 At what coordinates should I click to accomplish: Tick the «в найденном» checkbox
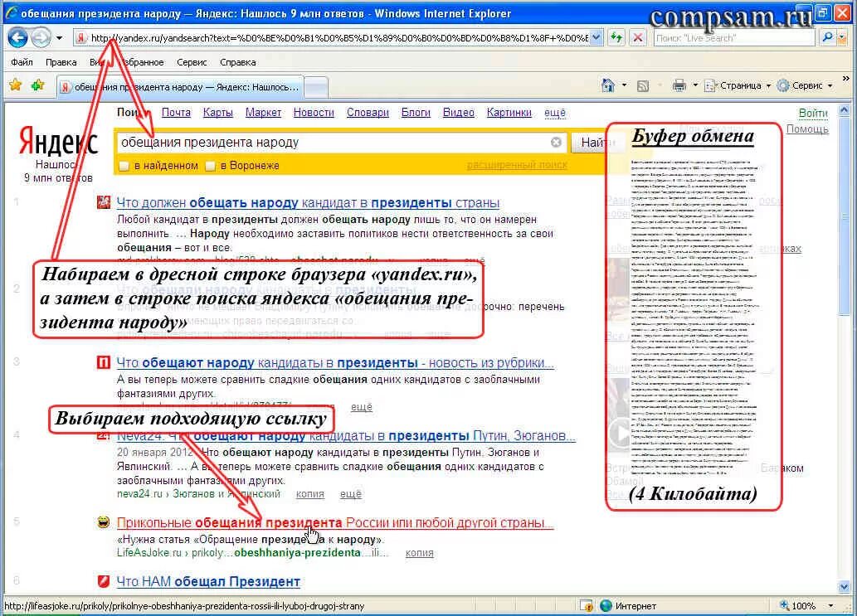(124, 166)
